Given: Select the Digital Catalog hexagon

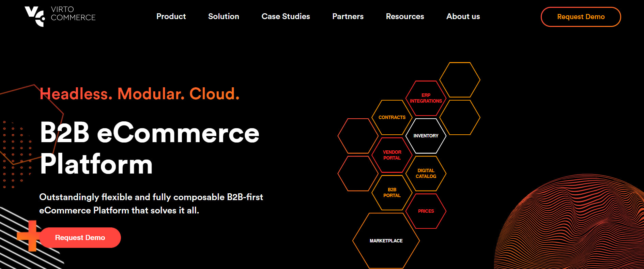Looking at the screenshot, I should [426, 173].
